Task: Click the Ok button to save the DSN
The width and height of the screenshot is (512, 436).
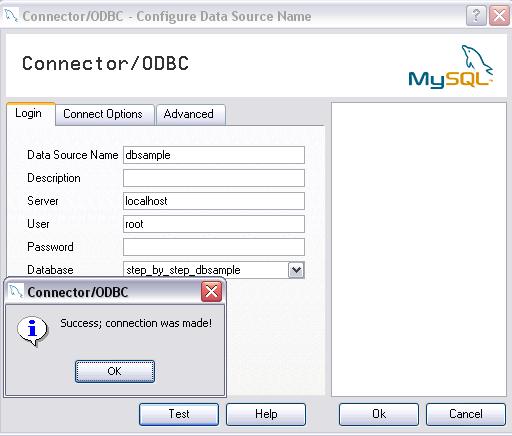Action: [379, 414]
